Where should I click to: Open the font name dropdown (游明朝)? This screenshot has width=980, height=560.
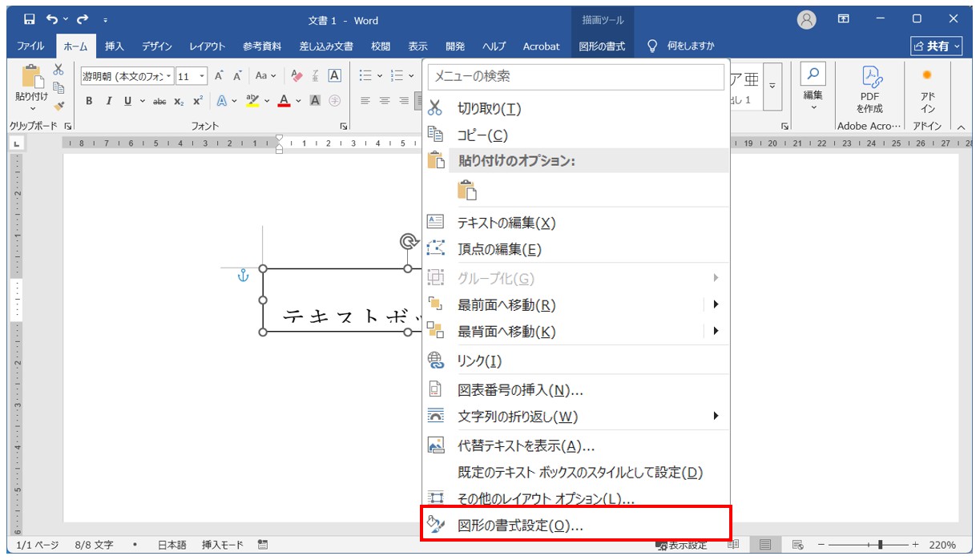click(169, 76)
